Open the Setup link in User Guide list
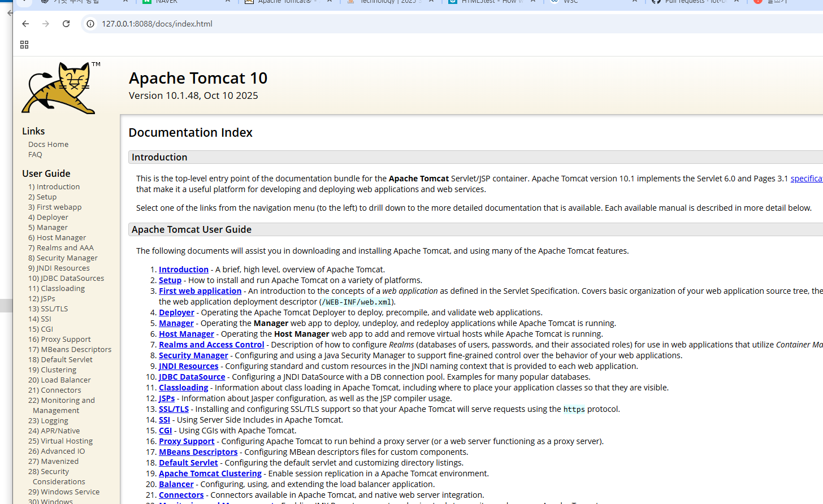Viewport: 823px width, 504px height. point(170,280)
